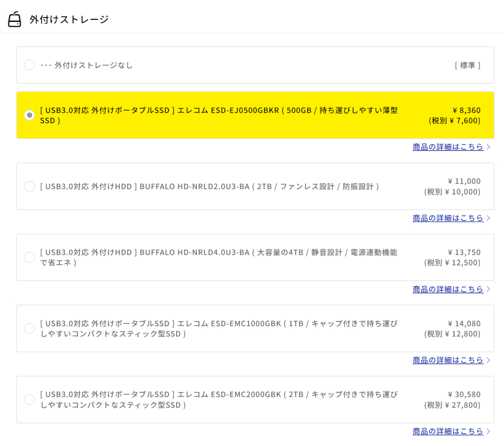Click the (税別 ¥ 27,800) price text
This screenshot has width=504, height=446.
[x=452, y=405]
